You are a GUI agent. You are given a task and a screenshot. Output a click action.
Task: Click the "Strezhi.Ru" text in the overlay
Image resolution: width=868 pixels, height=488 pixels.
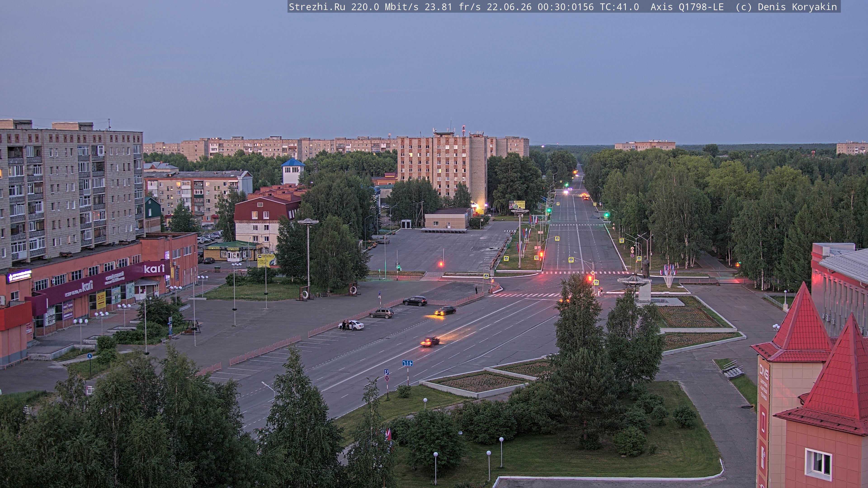pyautogui.click(x=317, y=7)
